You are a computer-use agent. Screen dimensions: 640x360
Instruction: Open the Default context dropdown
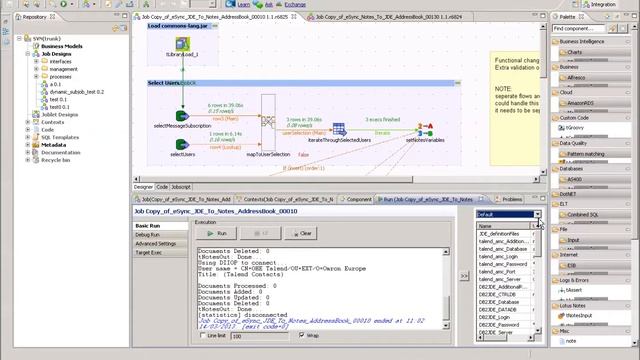pos(538,214)
